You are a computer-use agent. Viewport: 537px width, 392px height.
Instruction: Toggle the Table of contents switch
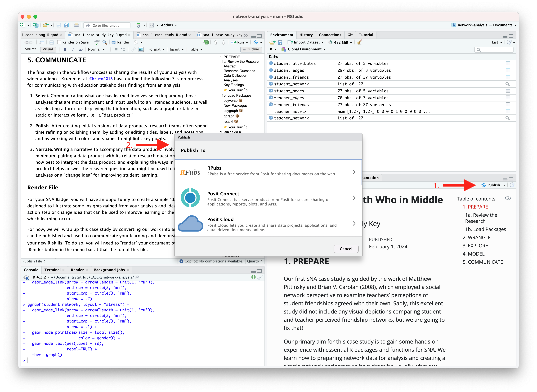pyautogui.click(x=508, y=198)
